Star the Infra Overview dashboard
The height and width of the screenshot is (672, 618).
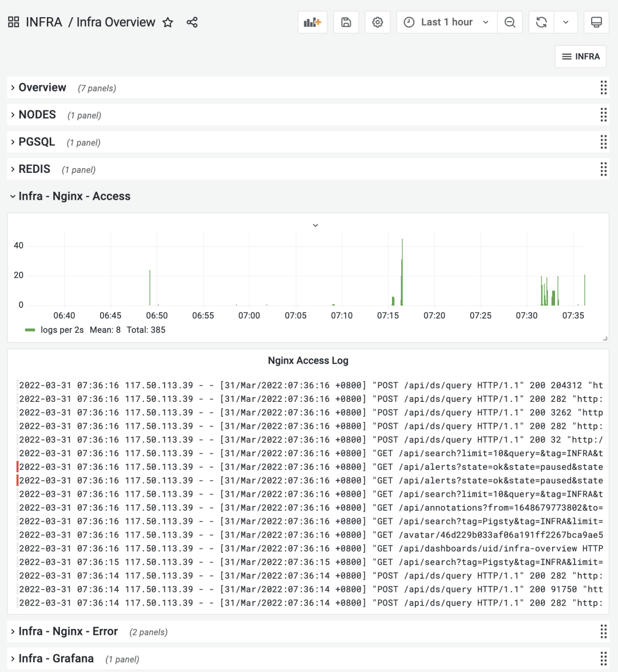168,22
